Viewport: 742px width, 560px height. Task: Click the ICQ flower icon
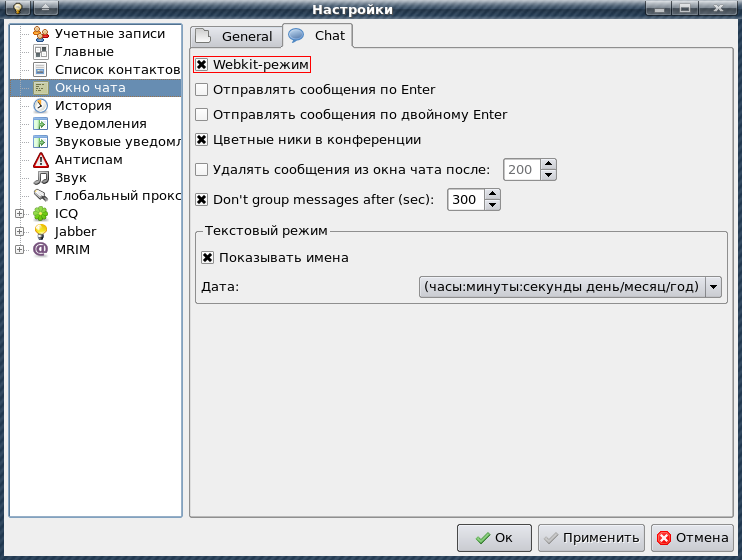tap(41, 213)
